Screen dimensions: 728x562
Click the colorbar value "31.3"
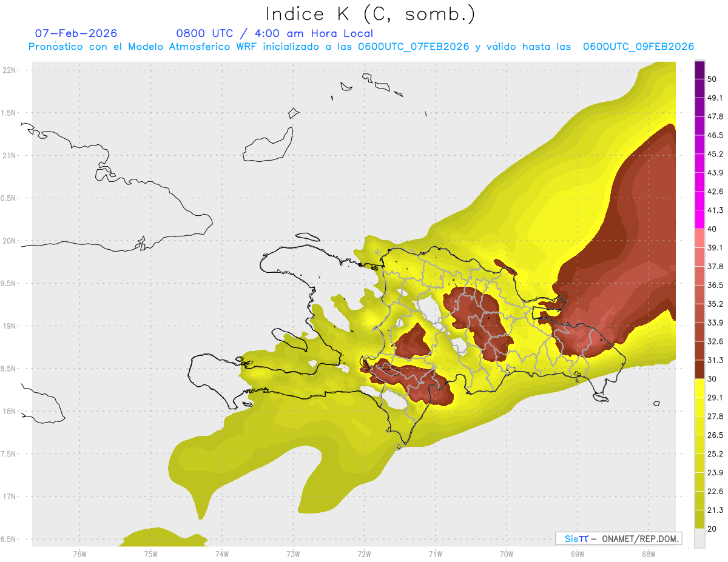point(715,360)
